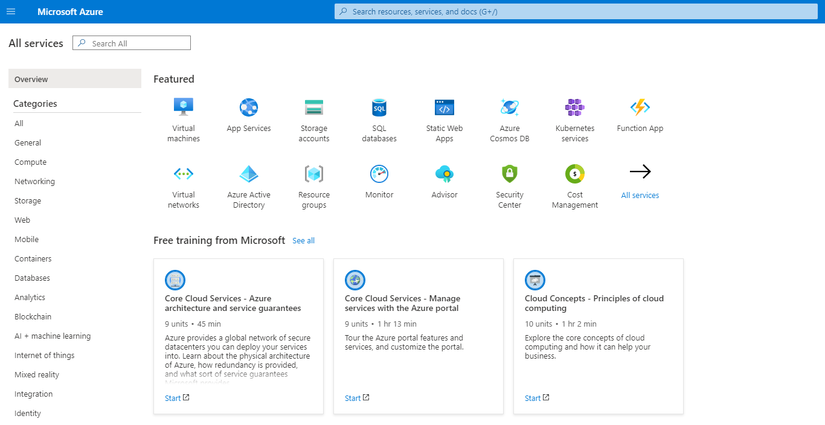
Task: Open Resource groups icon
Action: click(x=314, y=174)
